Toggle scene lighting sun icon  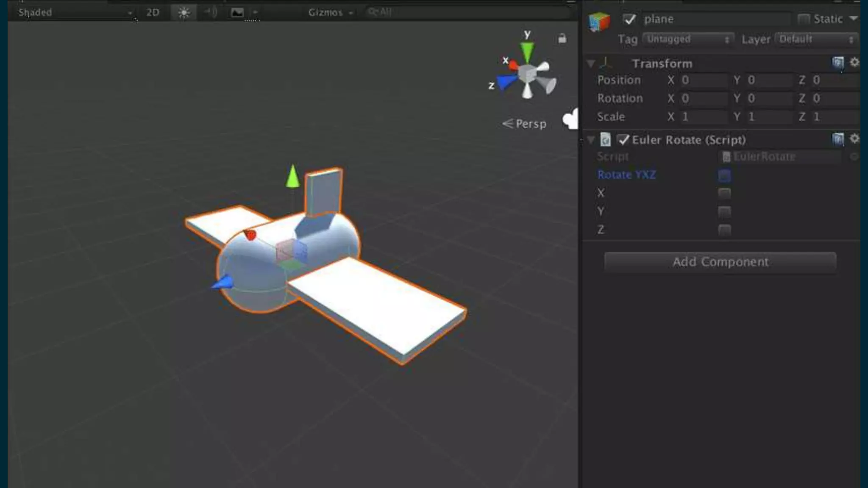184,13
